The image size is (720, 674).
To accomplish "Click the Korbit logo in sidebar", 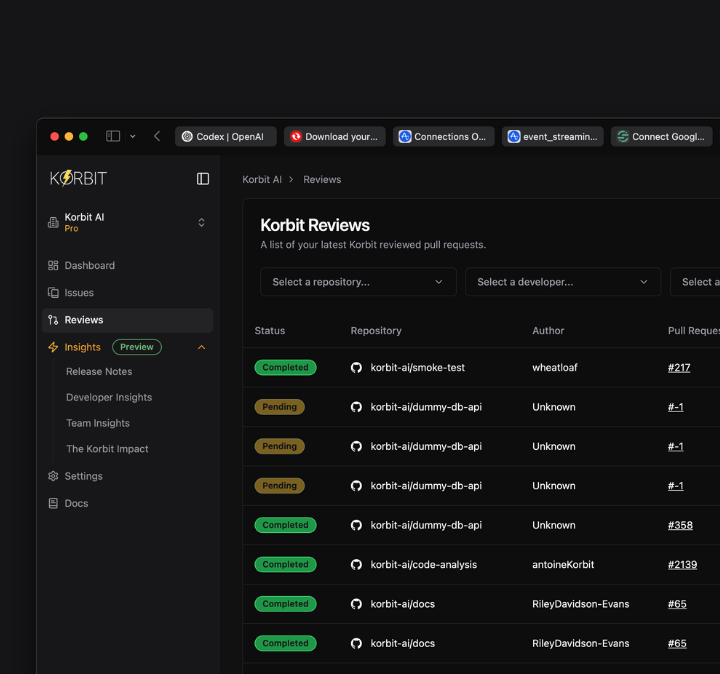I will click(78, 178).
